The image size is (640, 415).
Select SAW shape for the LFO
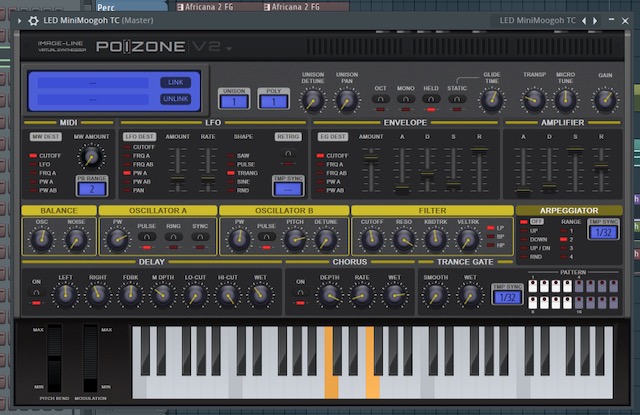240,156
